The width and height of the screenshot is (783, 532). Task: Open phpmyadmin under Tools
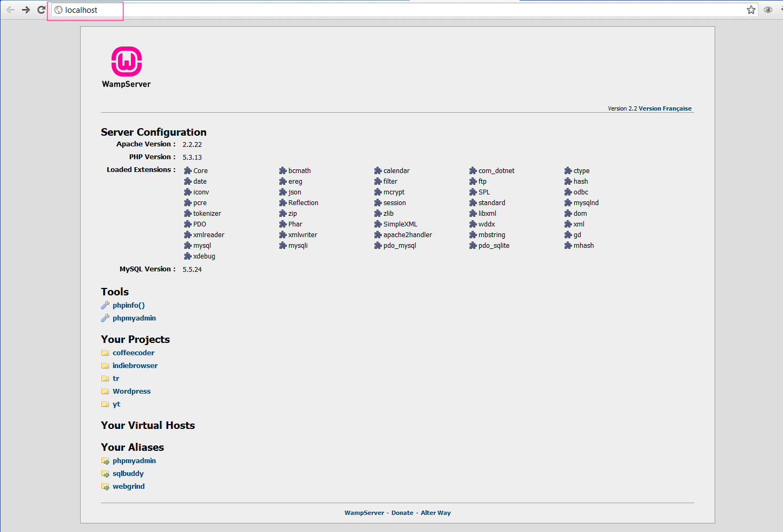(x=134, y=318)
